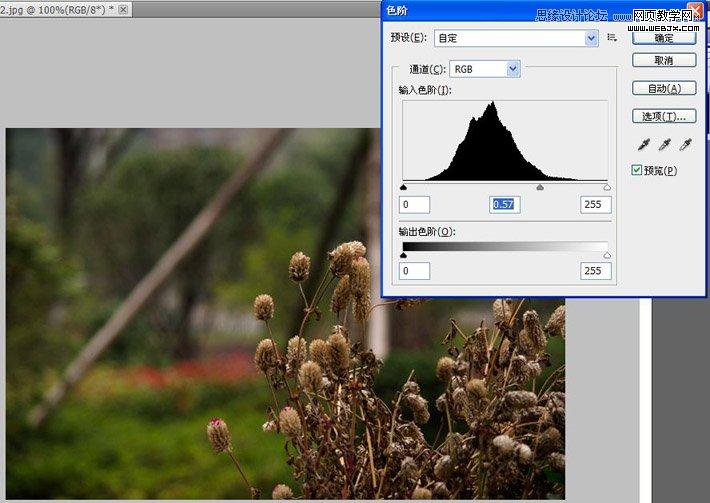Click the 取消 cancel button
This screenshot has height=503, width=710.
click(x=664, y=60)
